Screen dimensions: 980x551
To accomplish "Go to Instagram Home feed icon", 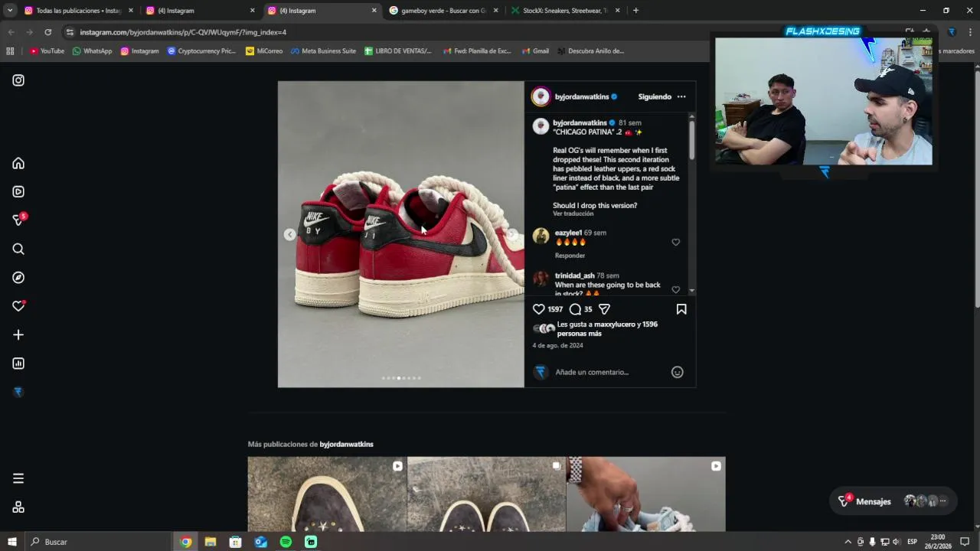I will (18, 163).
